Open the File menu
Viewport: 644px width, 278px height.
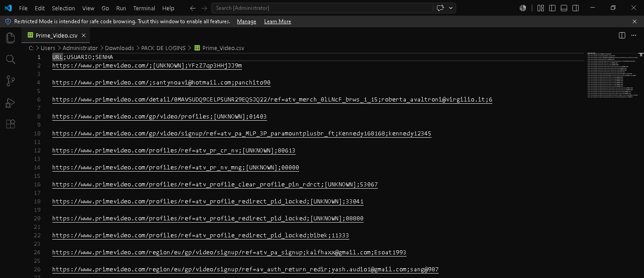tap(23, 8)
